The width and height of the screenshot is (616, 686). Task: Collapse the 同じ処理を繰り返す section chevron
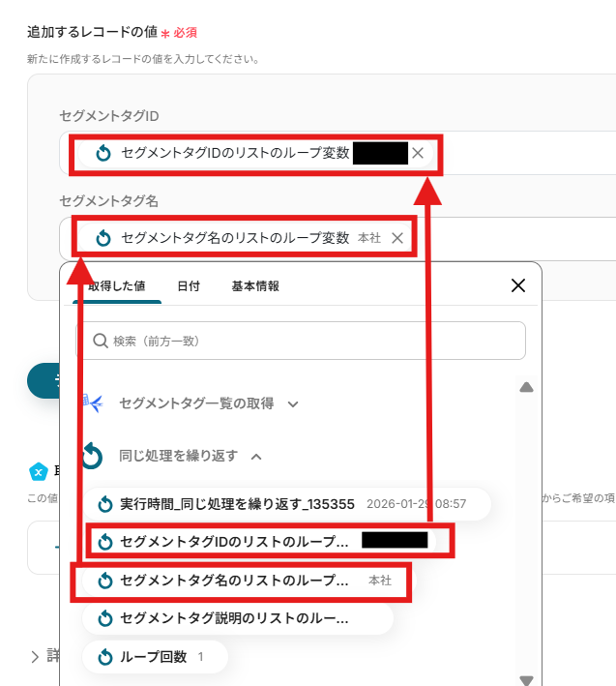[x=256, y=456]
